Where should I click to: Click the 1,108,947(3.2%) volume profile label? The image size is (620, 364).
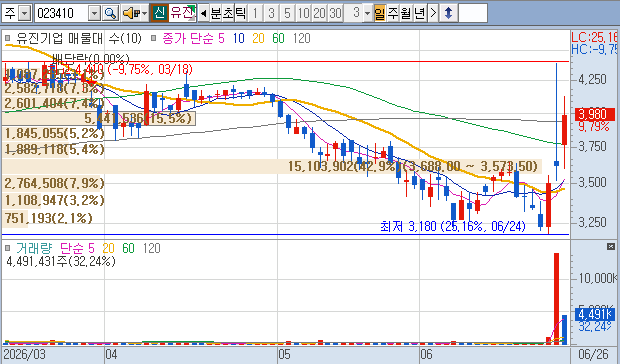point(54,200)
